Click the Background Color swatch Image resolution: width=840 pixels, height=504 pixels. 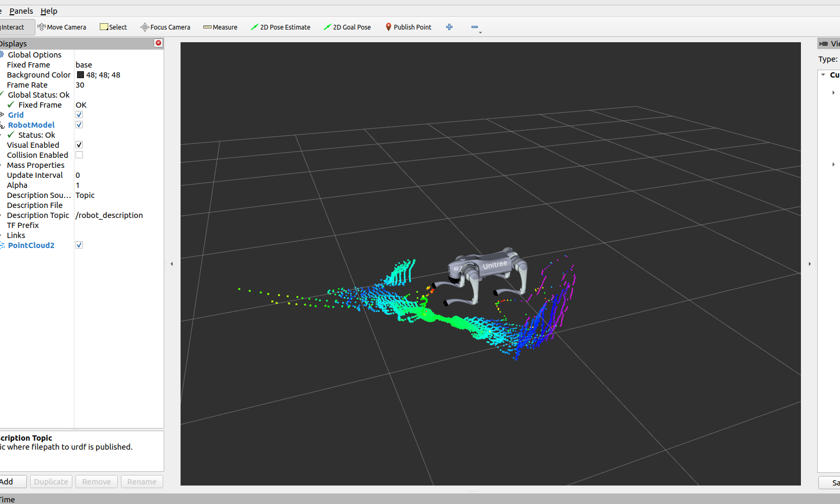(80, 75)
